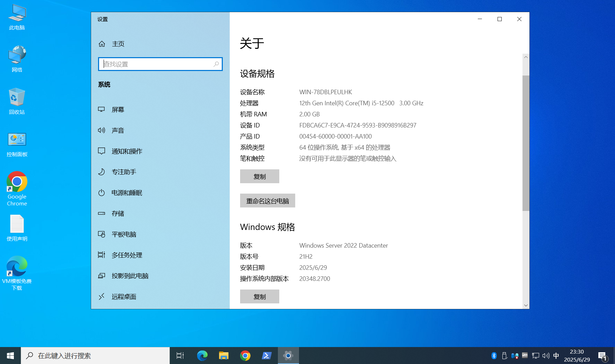This screenshot has width=615, height=364.
Task: Open Remote Desktop (远程桌面) icon
Action: (102, 296)
